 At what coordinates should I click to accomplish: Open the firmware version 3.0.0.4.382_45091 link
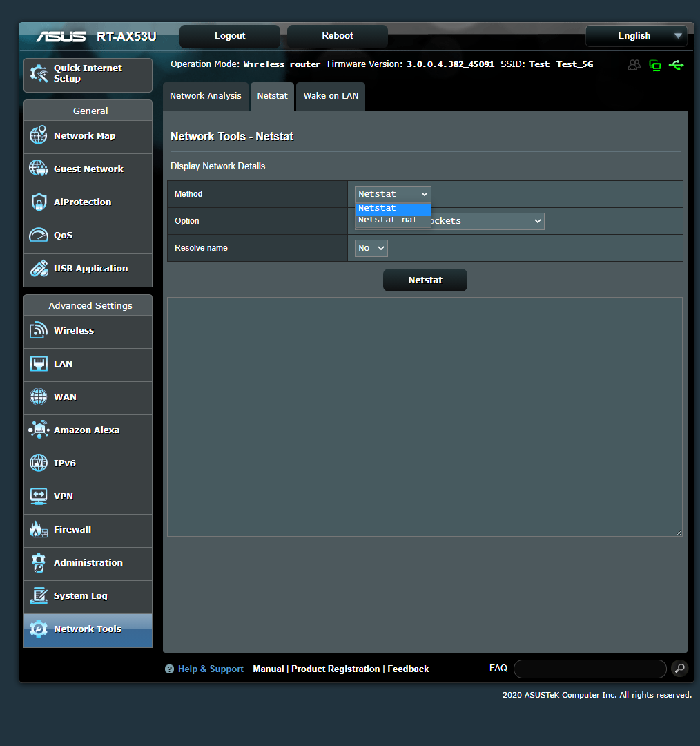450,64
